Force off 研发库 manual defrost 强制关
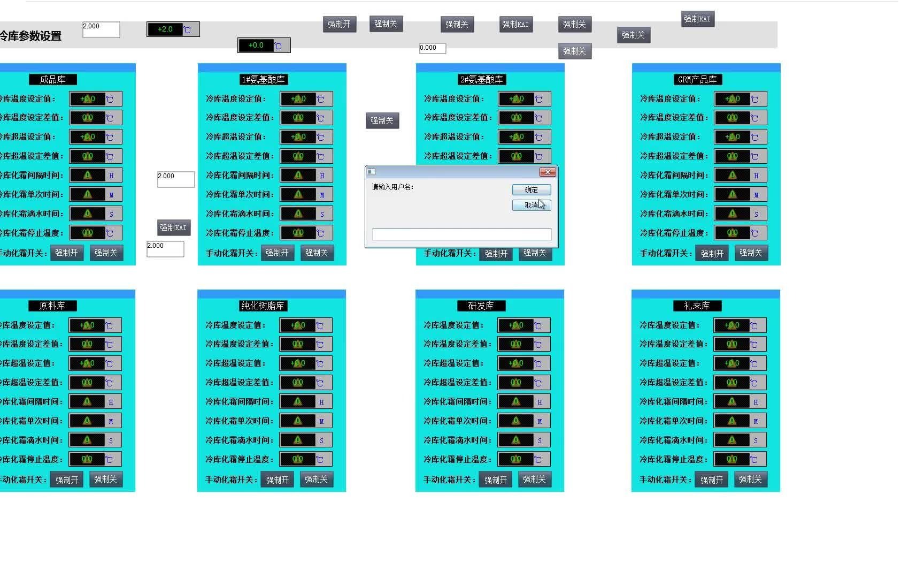924x578 pixels. [x=535, y=479]
